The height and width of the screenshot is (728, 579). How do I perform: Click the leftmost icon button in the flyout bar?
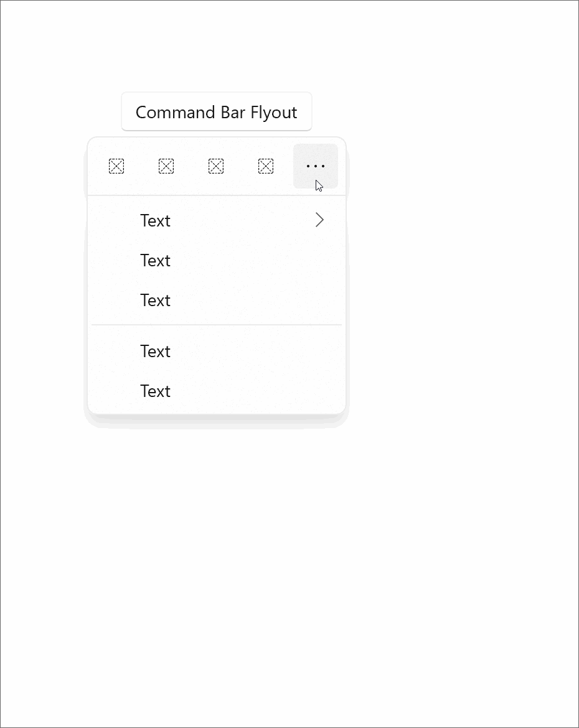coord(116,166)
